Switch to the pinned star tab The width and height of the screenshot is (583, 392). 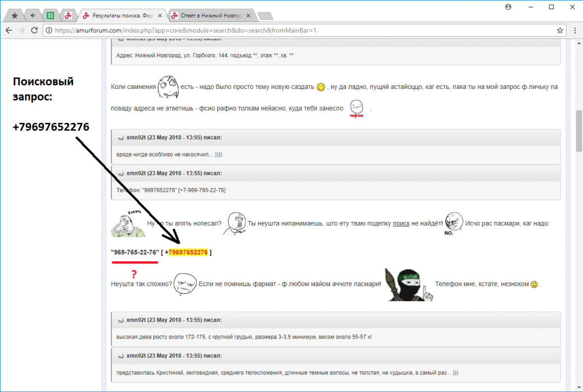click(x=15, y=16)
